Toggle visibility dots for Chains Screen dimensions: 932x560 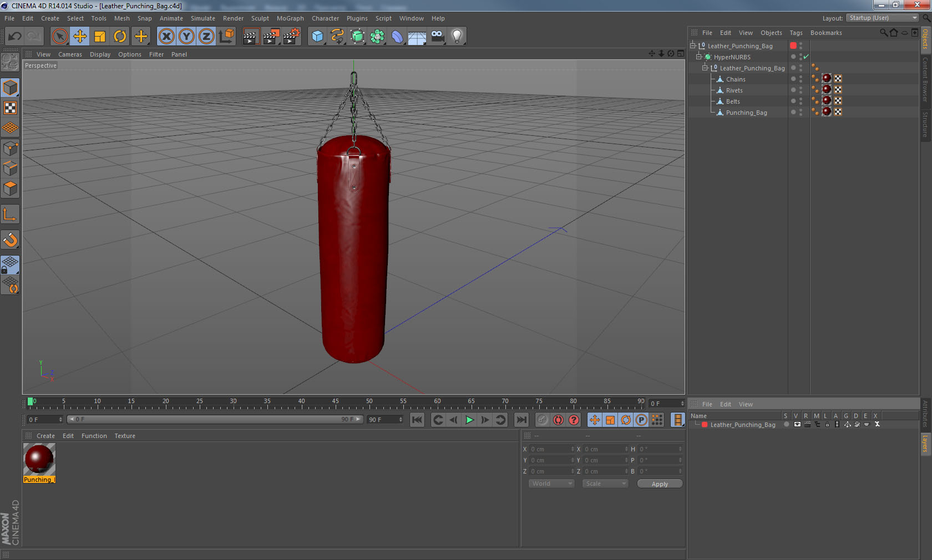(801, 79)
